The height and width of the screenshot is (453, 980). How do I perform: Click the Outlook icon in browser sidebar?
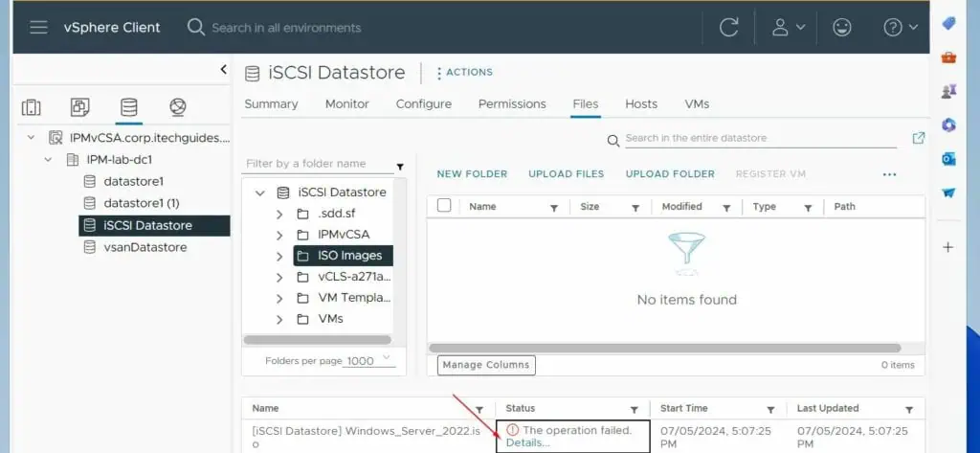pyautogui.click(x=948, y=159)
